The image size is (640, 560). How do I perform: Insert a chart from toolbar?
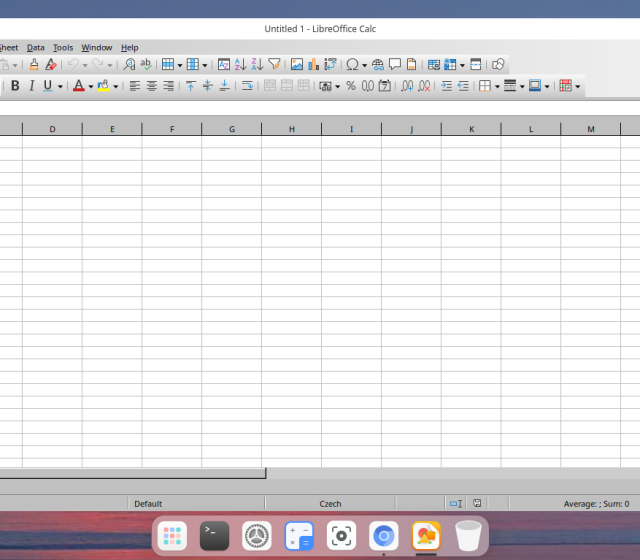click(313, 64)
